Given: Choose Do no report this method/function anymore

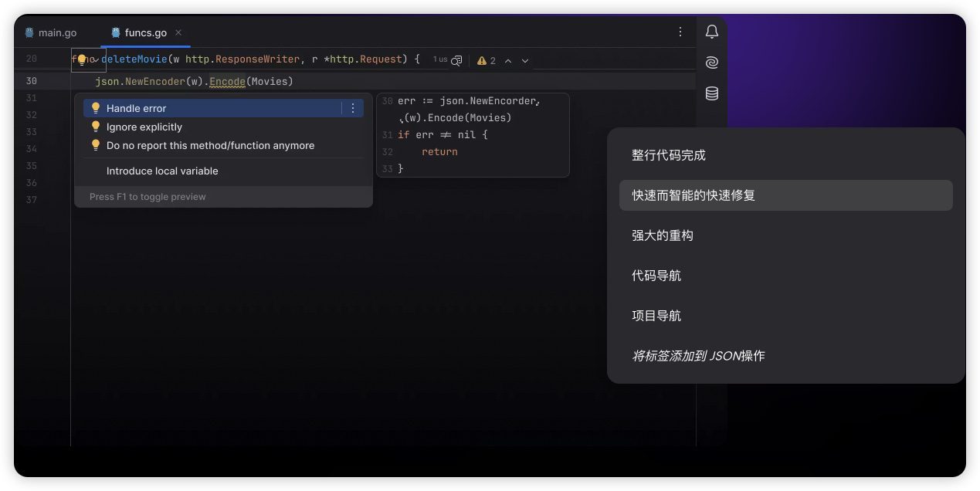Looking at the screenshot, I should (x=210, y=145).
